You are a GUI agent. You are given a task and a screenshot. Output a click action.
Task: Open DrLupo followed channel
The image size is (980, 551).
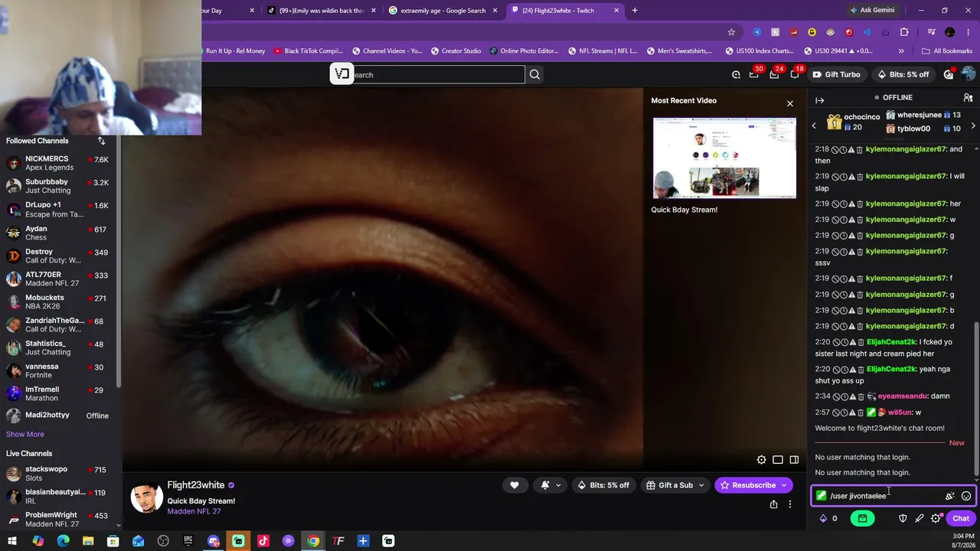(x=58, y=209)
